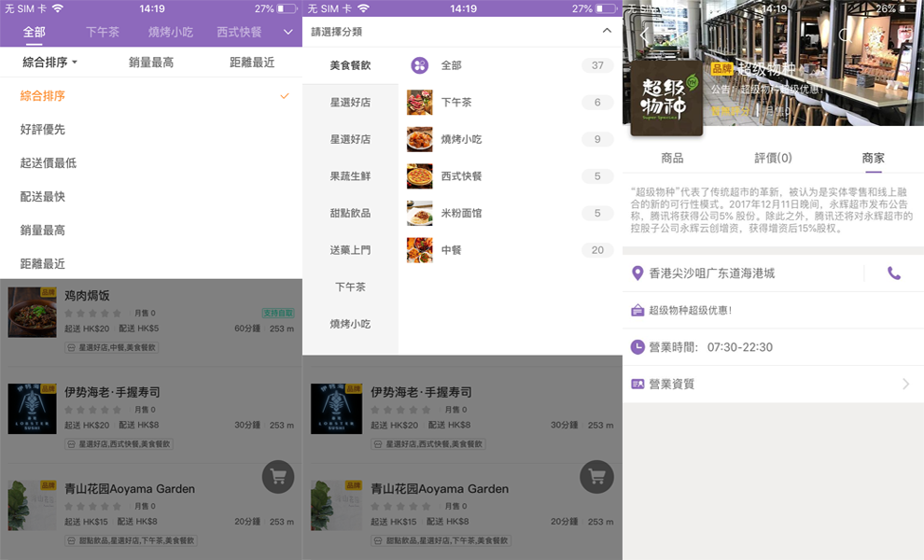Select 下午茶 in the grey category sidebar
Viewport: 924px width, 560px height.
[351, 287]
